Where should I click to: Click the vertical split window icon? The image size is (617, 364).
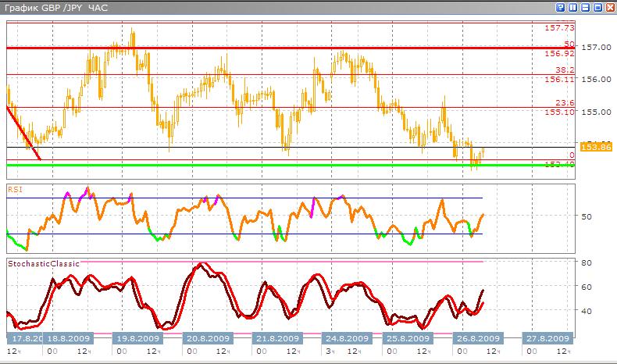pos(572,8)
